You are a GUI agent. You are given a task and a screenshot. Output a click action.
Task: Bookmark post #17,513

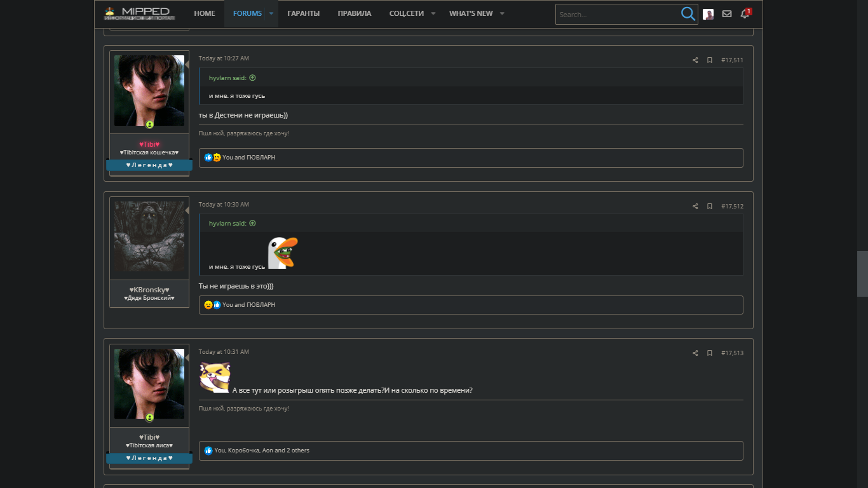(710, 353)
